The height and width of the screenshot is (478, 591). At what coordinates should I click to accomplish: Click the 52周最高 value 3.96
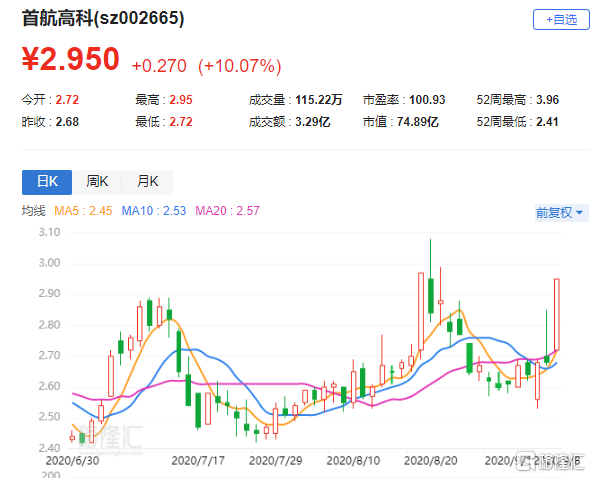click(x=547, y=100)
